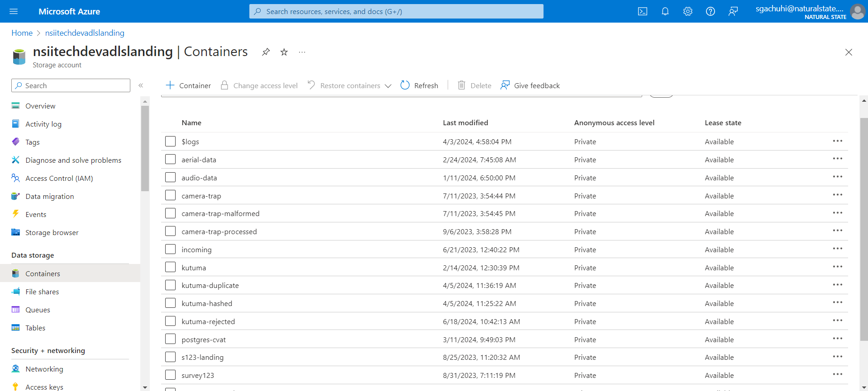
Task: Open Tables in the sidebar
Action: coord(35,328)
